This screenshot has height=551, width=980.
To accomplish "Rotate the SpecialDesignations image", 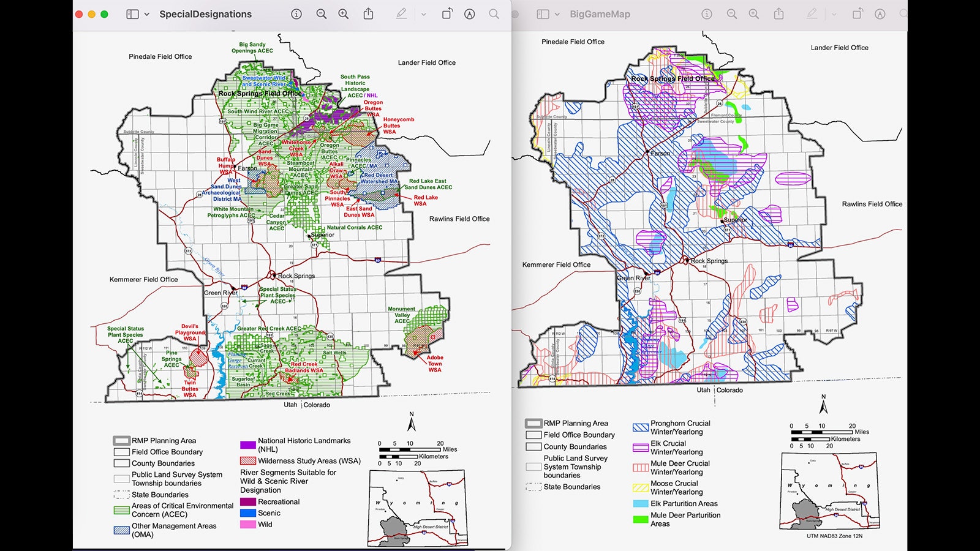I will [447, 14].
